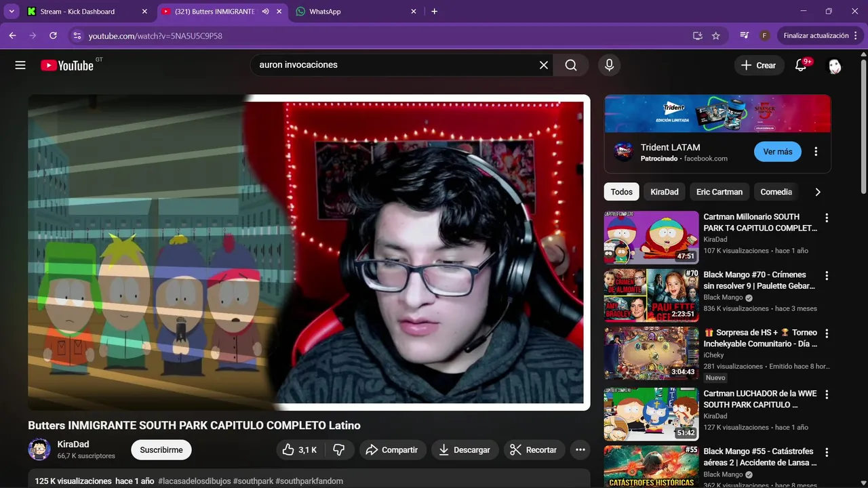Click Ver más on Trident ad
868x488 pixels.
[777, 152]
